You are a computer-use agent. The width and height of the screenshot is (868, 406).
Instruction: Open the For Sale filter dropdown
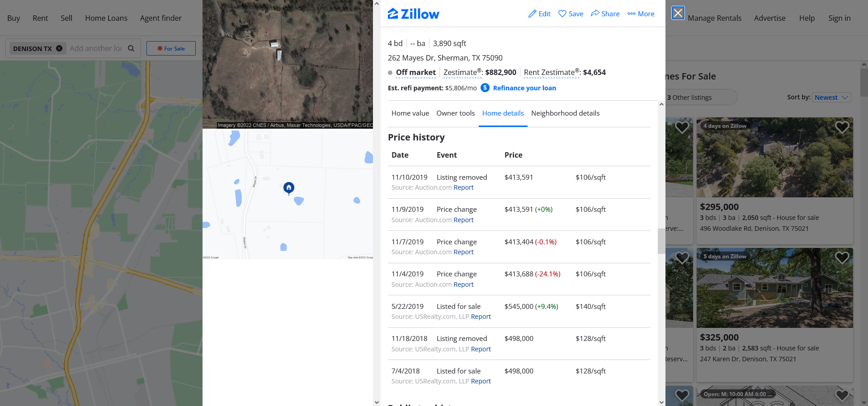(171, 48)
